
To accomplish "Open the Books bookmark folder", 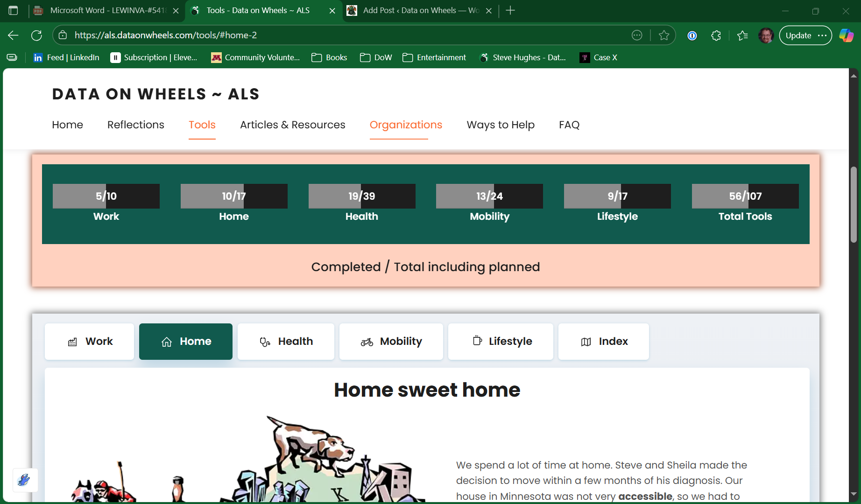I will coord(329,57).
